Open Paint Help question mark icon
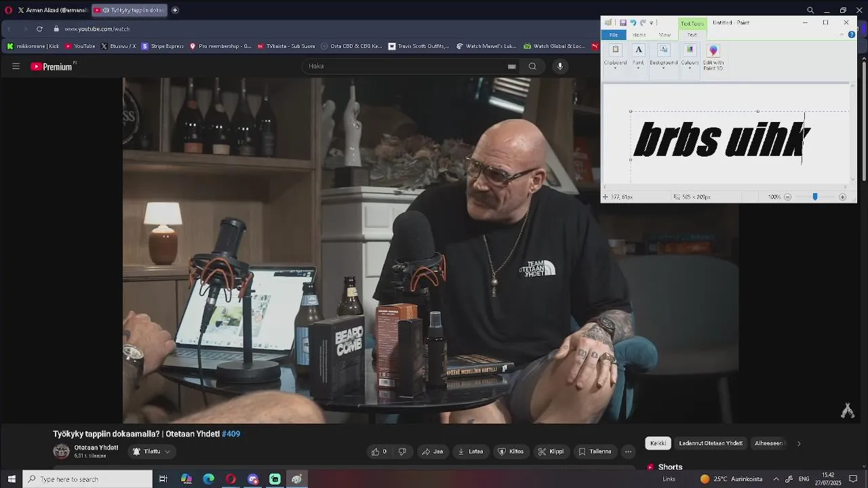Image resolution: width=868 pixels, height=488 pixels. click(852, 35)
